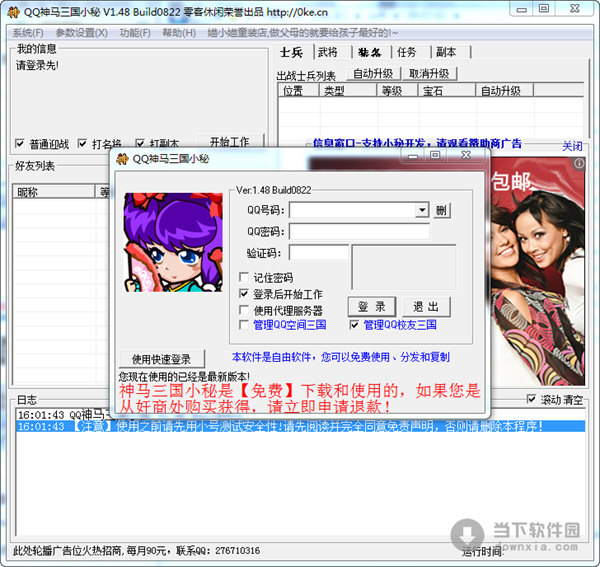The image size is (600, 567).
Task: Click the status bar ad recruitment text
Action: pyautogui.click(x=137, y=551)
